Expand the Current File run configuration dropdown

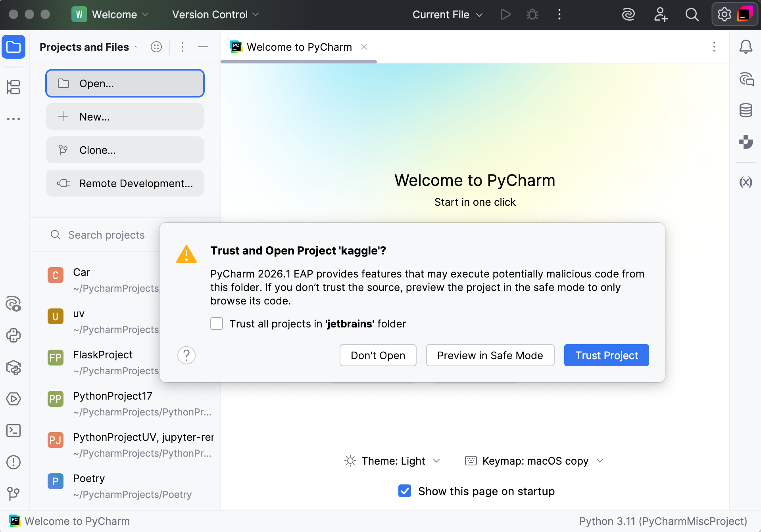[x=447, y=14]
